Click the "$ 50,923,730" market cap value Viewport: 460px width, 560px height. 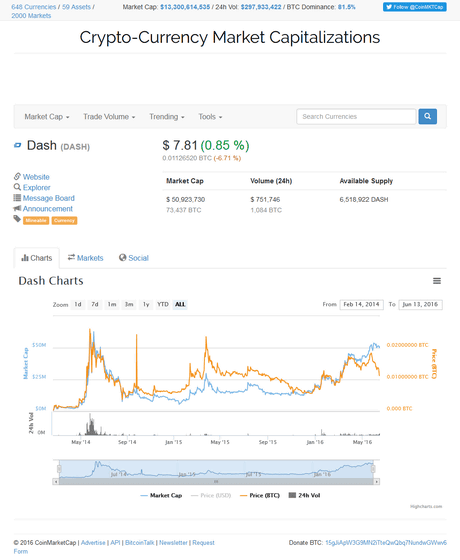point(186,200)
